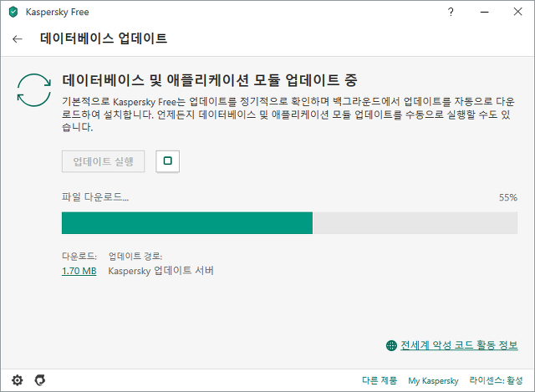Close the Kaspersky Free window

pos(517,12)
